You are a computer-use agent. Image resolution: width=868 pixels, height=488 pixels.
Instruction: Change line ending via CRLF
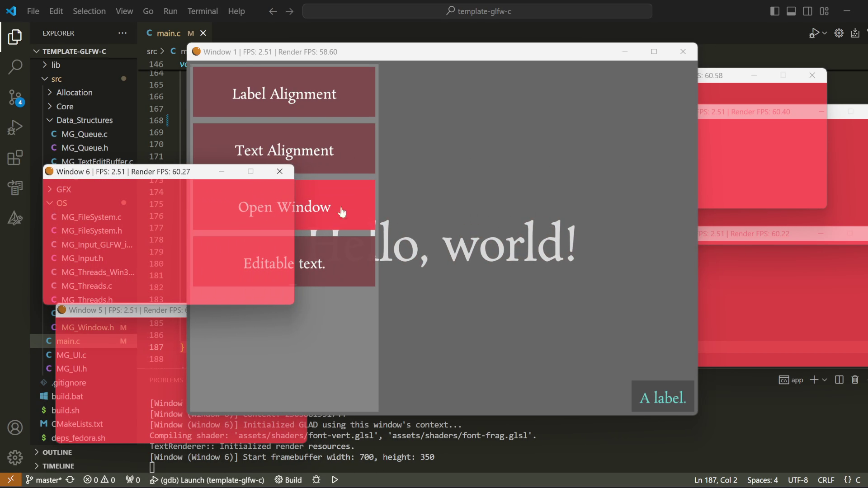tap(826, 480)
